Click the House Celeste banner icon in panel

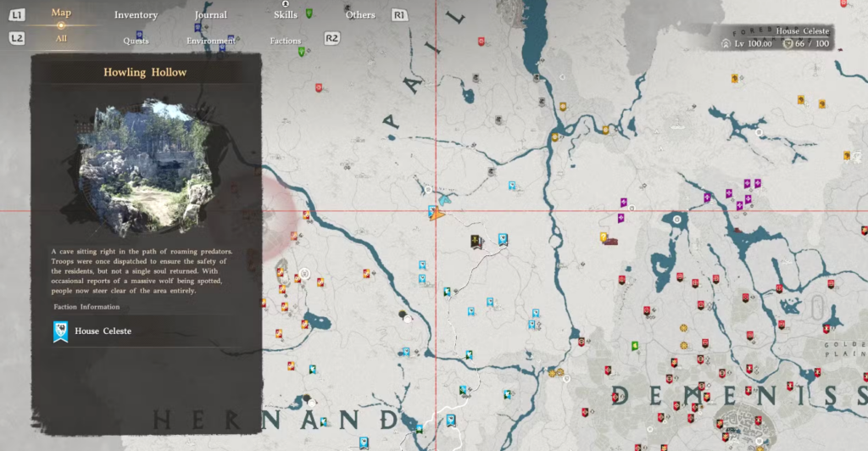pos(60,331)
